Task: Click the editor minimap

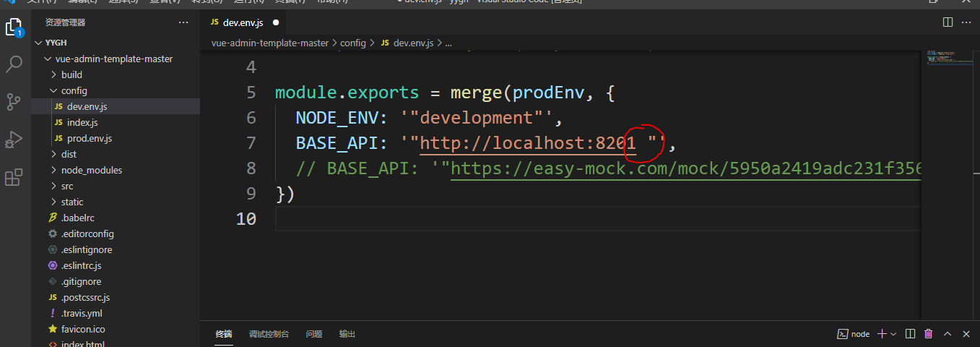Action: click(950, 57)
